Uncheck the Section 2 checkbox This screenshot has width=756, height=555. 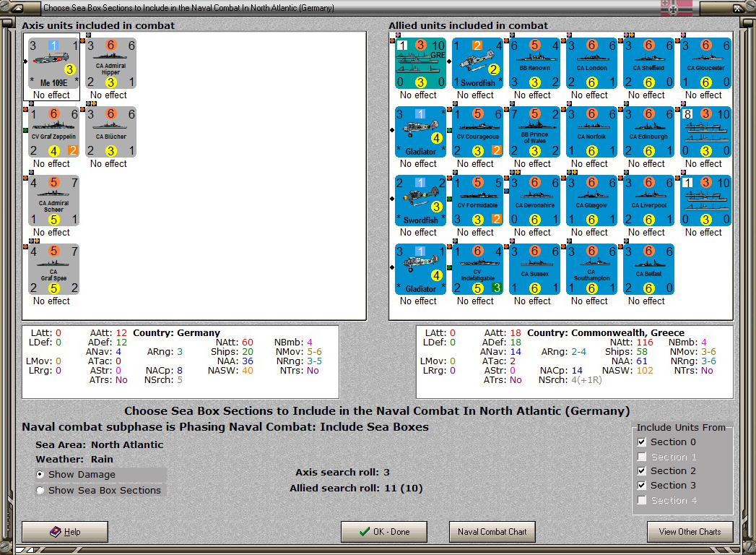pyautogui.click(x=641, y=471)
